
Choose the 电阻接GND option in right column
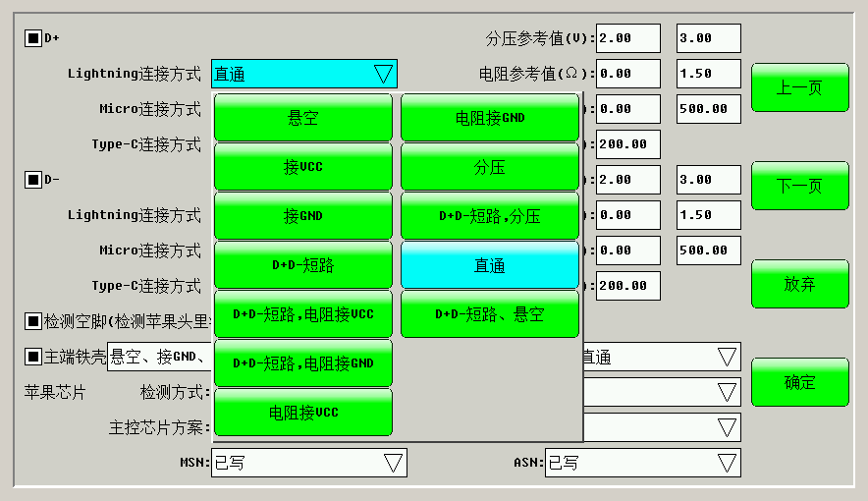coord(489,118)
